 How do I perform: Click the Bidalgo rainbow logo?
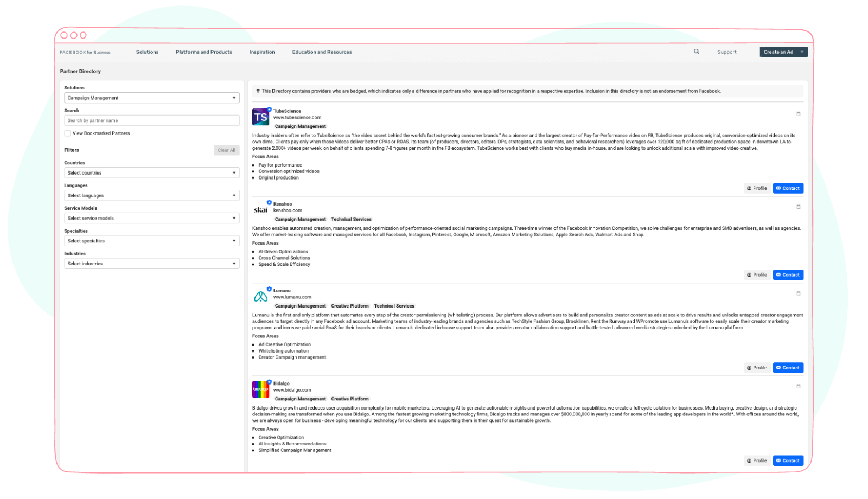(x=260, y=389)
